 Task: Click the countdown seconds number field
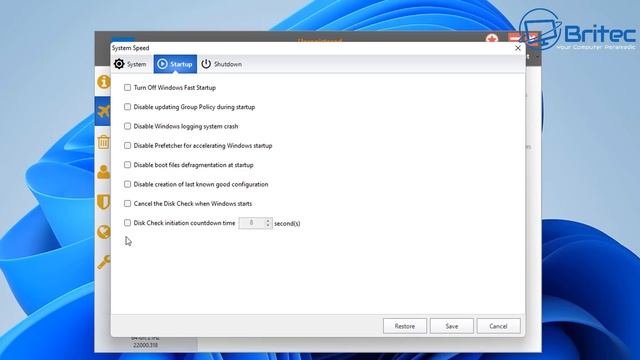point(252,223)
